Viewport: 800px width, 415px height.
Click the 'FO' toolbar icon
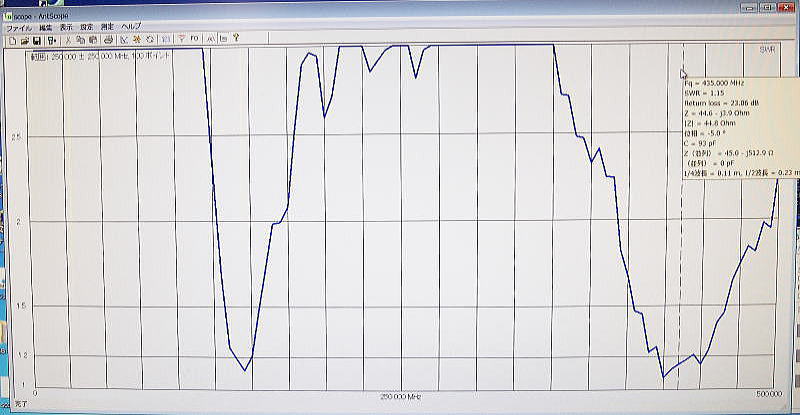coord(194,38)
